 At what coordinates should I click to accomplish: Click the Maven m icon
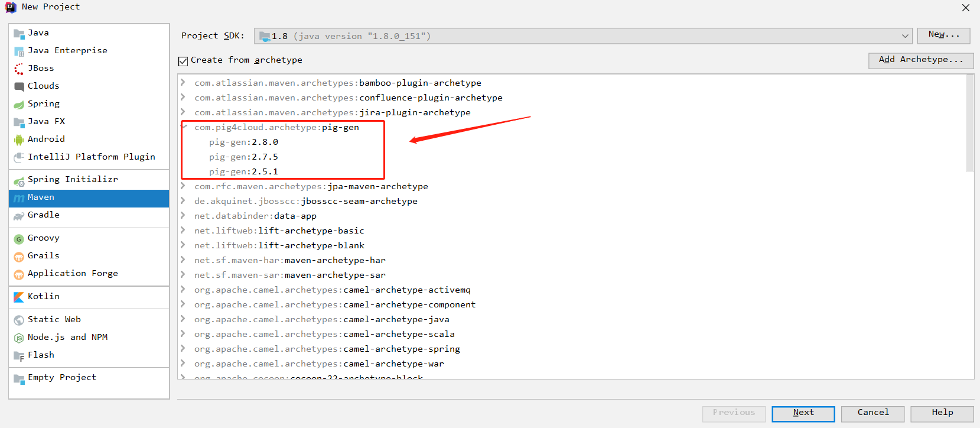[x=19, y=198]
